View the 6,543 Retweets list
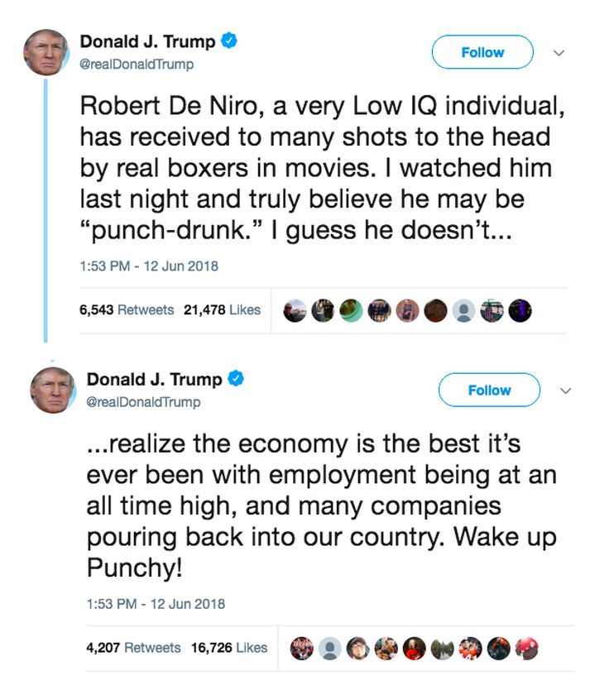 pyautogui.click(x=127, y=309)
